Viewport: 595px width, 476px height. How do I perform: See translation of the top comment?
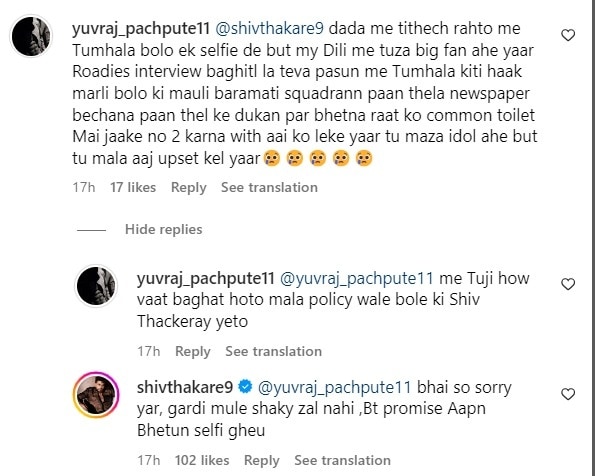(x=269, y=188)
